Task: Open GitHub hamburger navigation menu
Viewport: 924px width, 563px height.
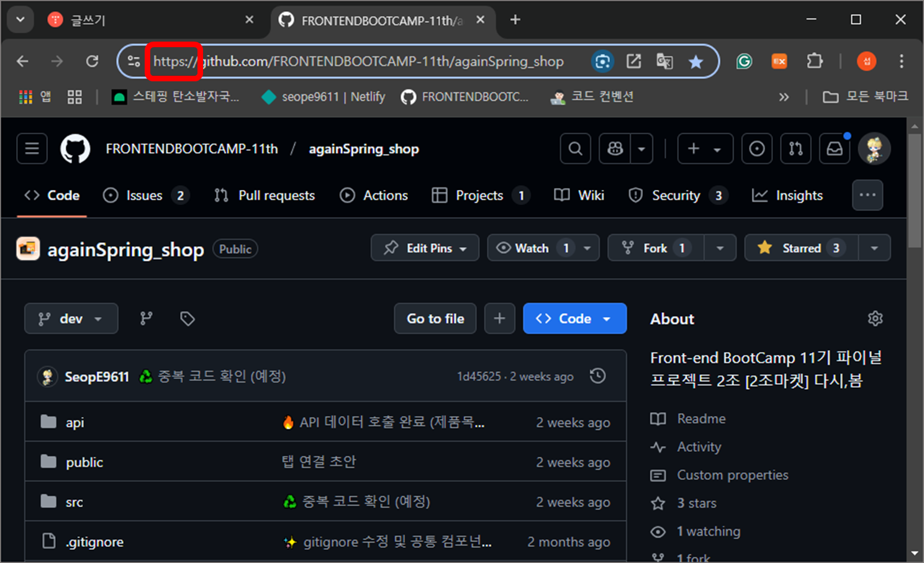Action: coord(32,149)
